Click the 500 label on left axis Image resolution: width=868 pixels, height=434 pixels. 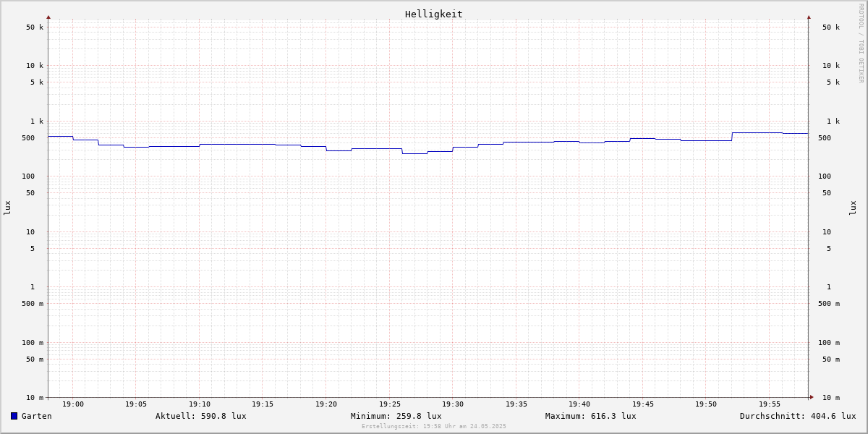coord(28,138)
